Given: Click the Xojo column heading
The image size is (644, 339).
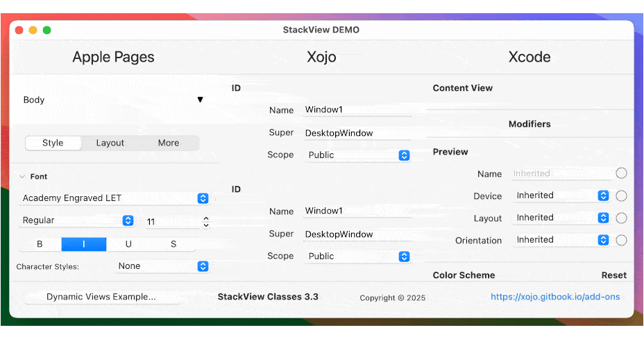Looking at the screenshot, I should (x=321, y=57).
